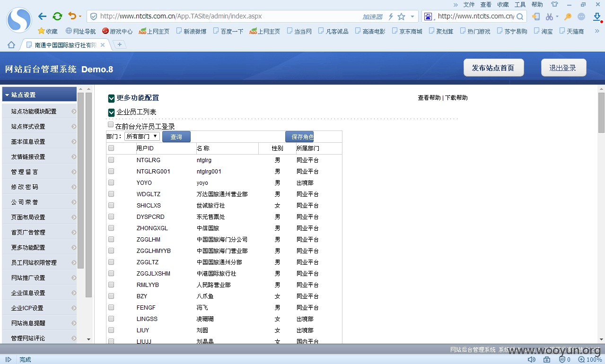Open the skin T-shirt icon in the title bar
This screenshot has width=605, height=364.
554,4
